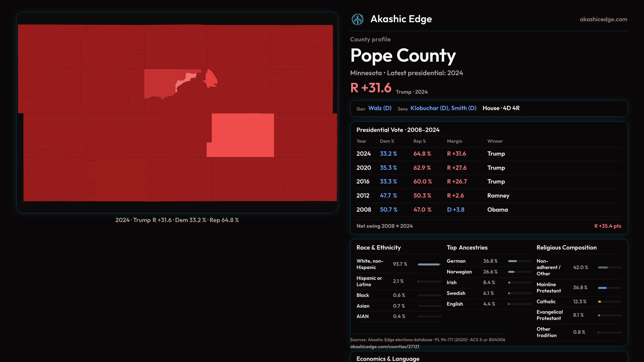Click the Mainline Protestant blue bar
This screenshot has width=644, height=362.
point(602,288)
